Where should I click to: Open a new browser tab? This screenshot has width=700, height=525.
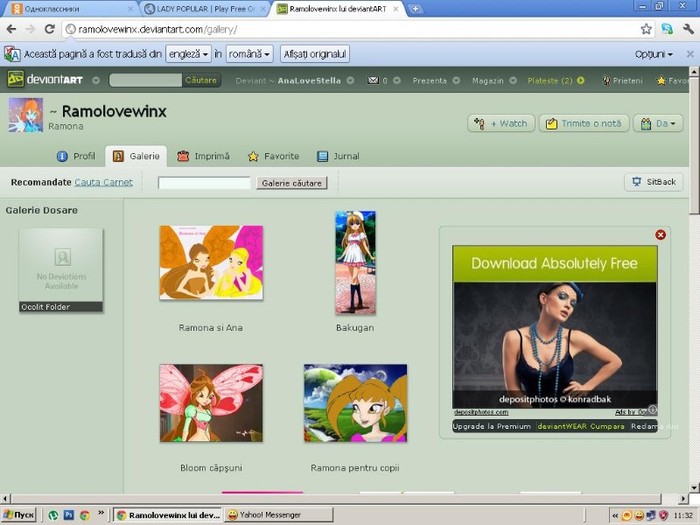[415, 9]
